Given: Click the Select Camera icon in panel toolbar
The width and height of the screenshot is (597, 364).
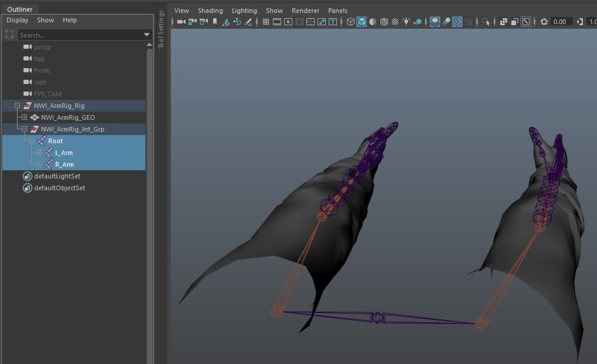Looking at the screenshot, I should point(181,22).
